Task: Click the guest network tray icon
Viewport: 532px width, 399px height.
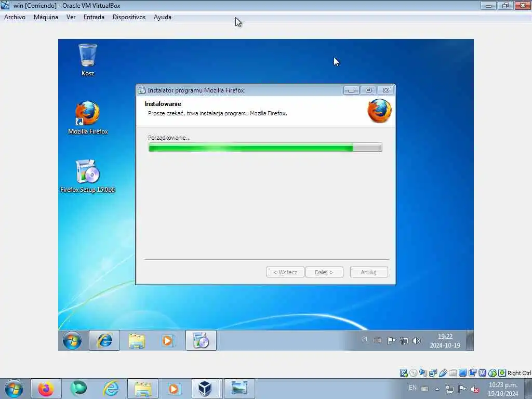Action: tap(404, 341)
